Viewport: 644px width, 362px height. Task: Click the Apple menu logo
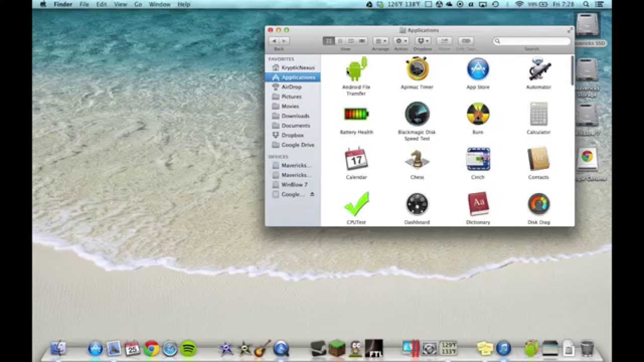(43, 4)
